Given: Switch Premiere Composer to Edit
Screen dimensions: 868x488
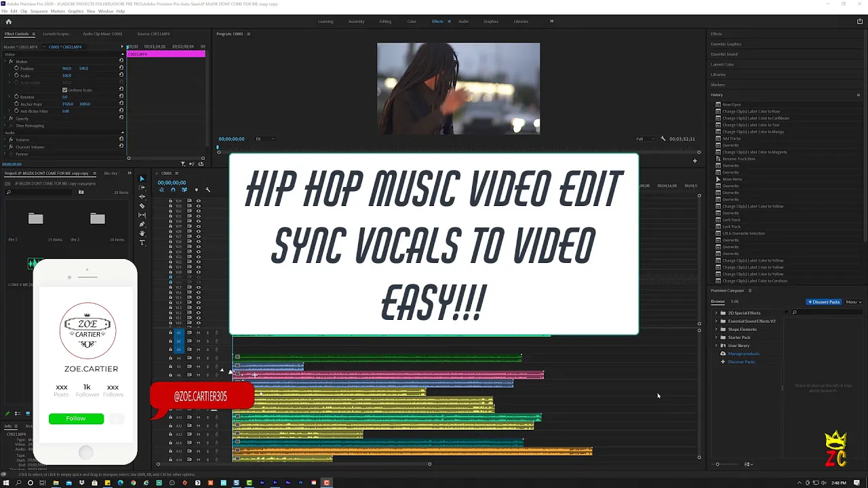Looking at the screenshot, I should pyautogui.click(x=734, y=302).
